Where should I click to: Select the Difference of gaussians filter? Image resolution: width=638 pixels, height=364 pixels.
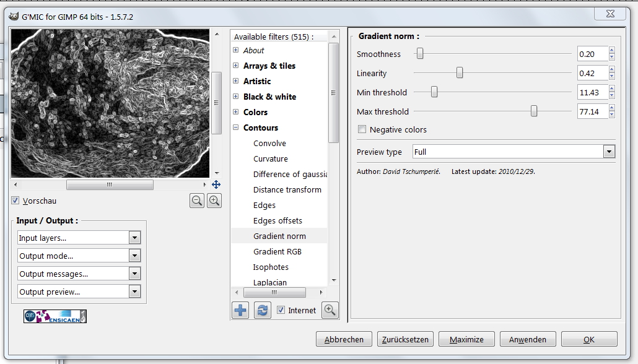(x=290, y=174)
